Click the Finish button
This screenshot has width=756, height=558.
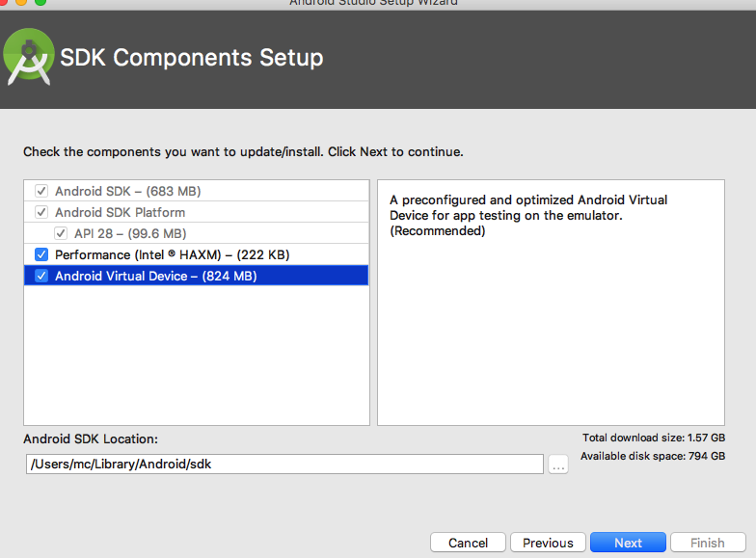click(708, 543)
